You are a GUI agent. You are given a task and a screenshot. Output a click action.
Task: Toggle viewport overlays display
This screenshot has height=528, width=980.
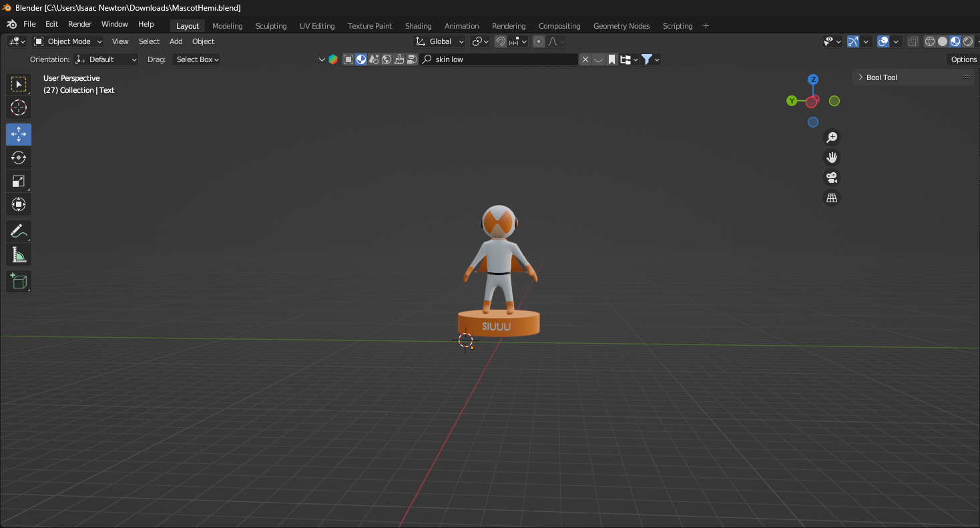point(883,41)
